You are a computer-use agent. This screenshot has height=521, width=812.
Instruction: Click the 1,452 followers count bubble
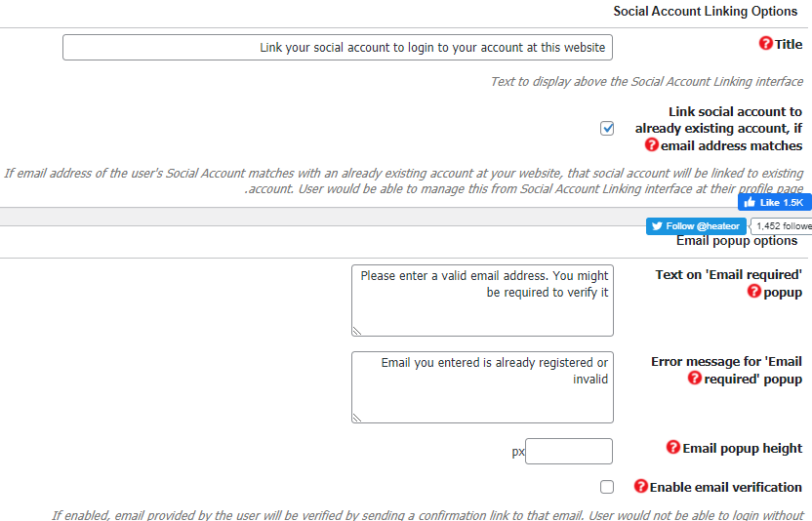point(782,226)
